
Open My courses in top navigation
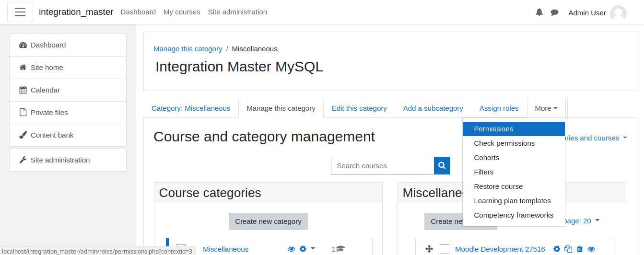[182, 12]
